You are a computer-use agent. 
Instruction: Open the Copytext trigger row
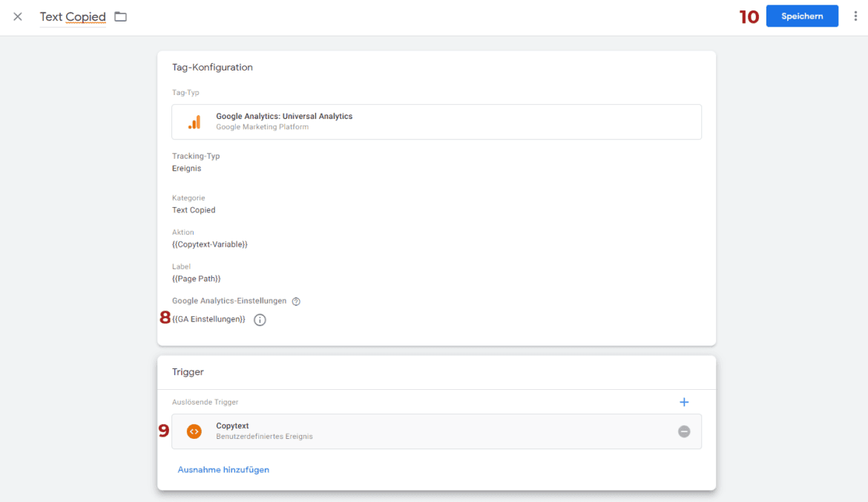(x=436, y=431)
